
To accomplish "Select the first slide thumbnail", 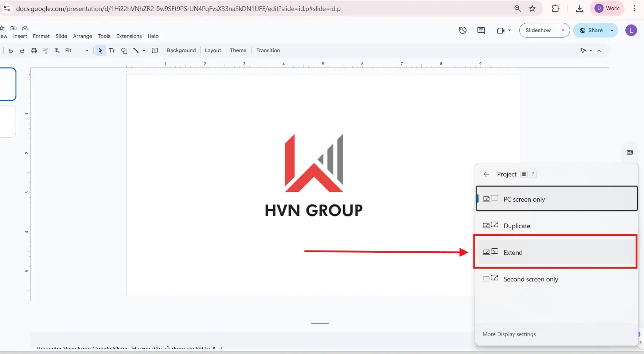I will click(x=7, y=84).
